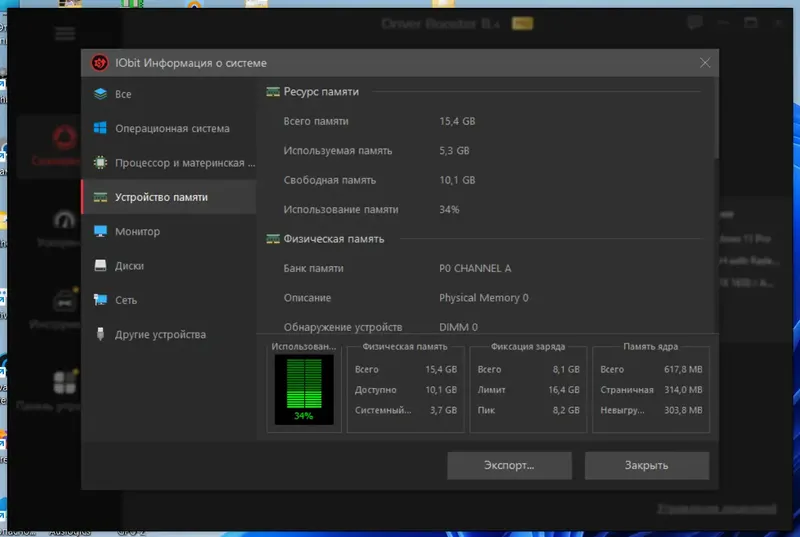Image resolution: width=800 pixels, height=537 pixels.
Task: Close the IObit system information dialog
Action: [x=705, y=63]
